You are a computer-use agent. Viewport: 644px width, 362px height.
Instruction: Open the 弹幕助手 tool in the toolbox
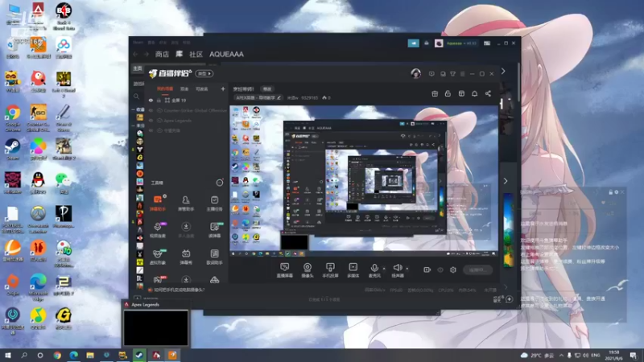[158, 204]
